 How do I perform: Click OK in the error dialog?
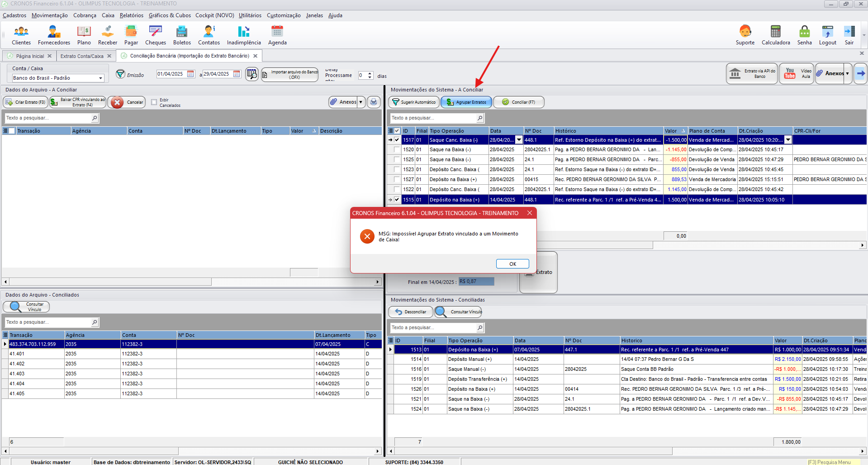point(512,264)
